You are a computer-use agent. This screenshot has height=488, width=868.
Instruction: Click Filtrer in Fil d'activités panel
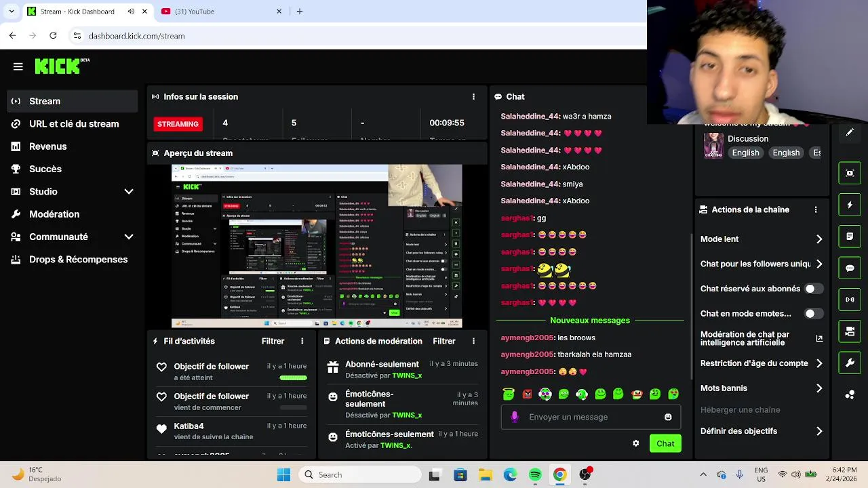pyautogui.click(x=273, y=341)
